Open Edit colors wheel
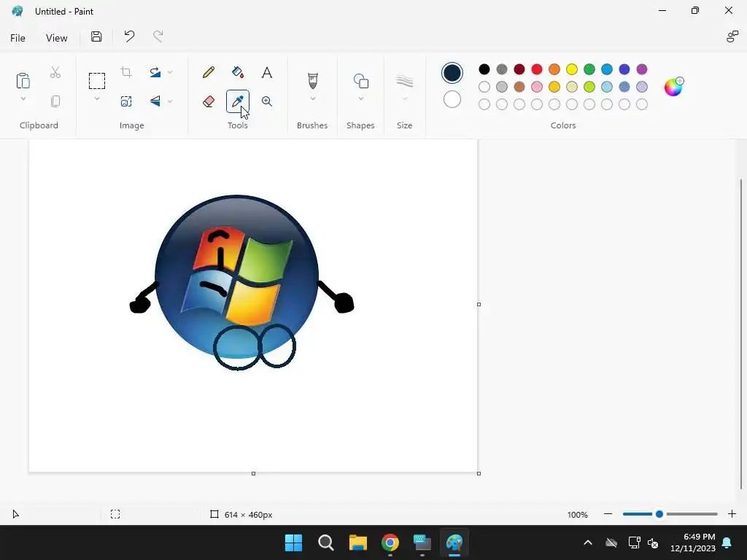Viewport: 747px width, 560px height. click(x=673, y=87)
